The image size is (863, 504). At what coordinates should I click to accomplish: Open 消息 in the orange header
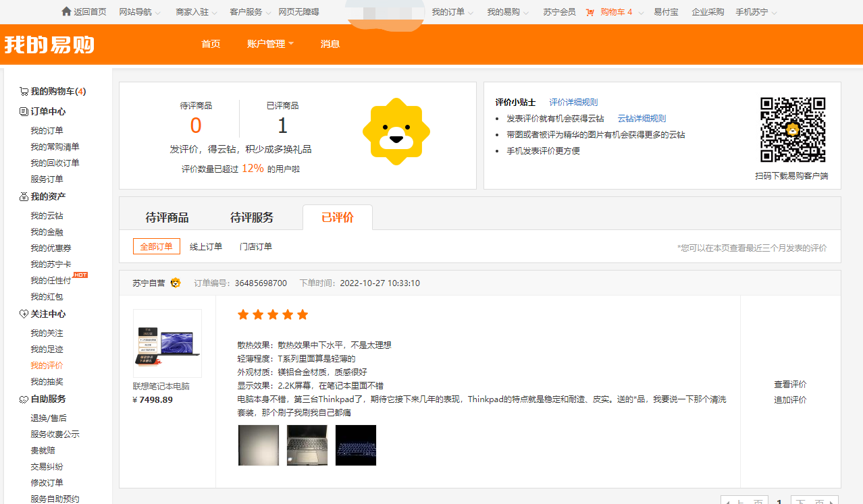click(x=330, y=44)
